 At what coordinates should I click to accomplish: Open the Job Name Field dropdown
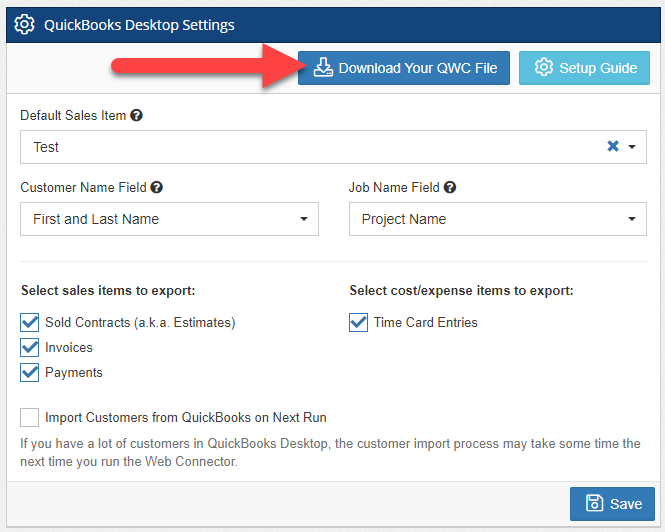[x=497, y=219]
